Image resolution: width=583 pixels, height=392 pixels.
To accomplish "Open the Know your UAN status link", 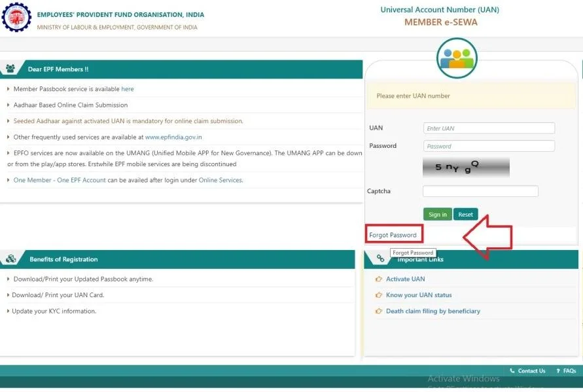I will point(419,295).
